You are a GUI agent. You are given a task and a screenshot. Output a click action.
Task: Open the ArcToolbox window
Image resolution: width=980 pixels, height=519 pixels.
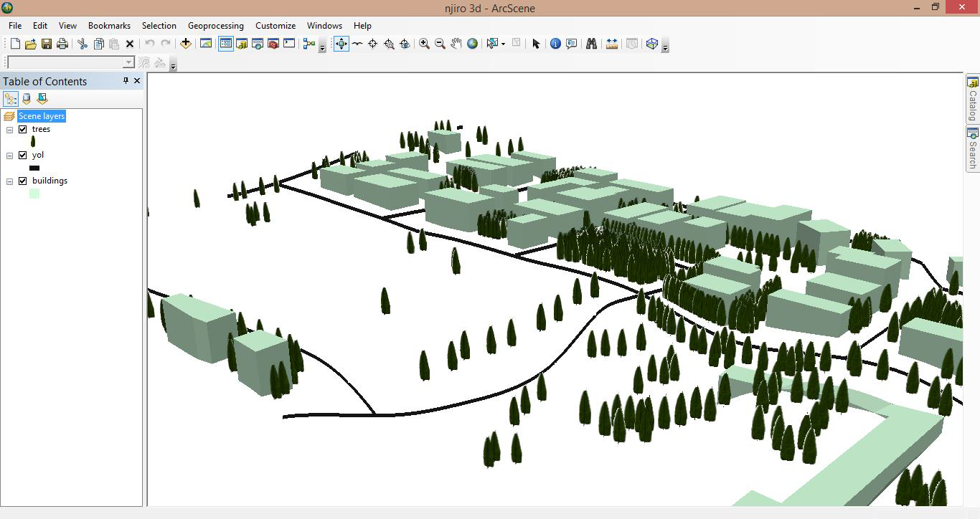tap(273, 44)
